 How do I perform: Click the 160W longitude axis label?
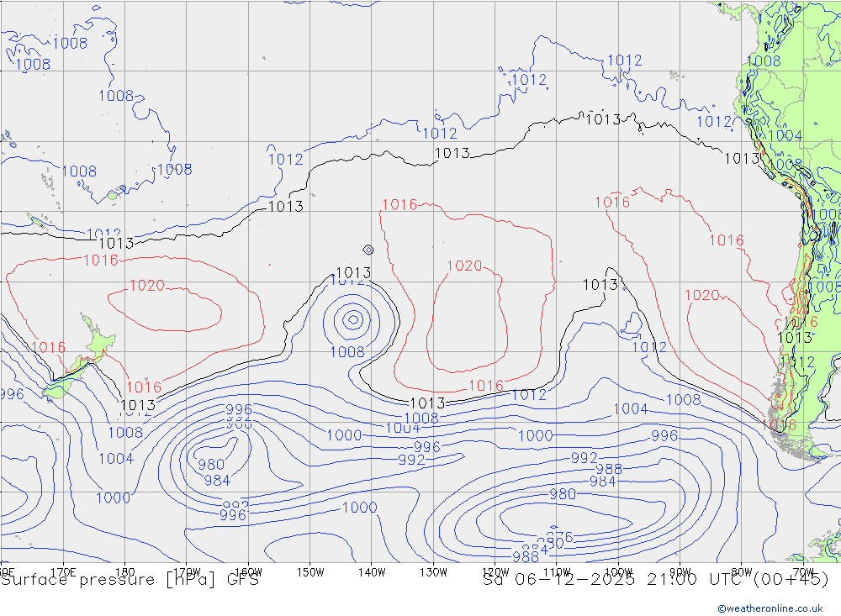[x=248, y=572]
